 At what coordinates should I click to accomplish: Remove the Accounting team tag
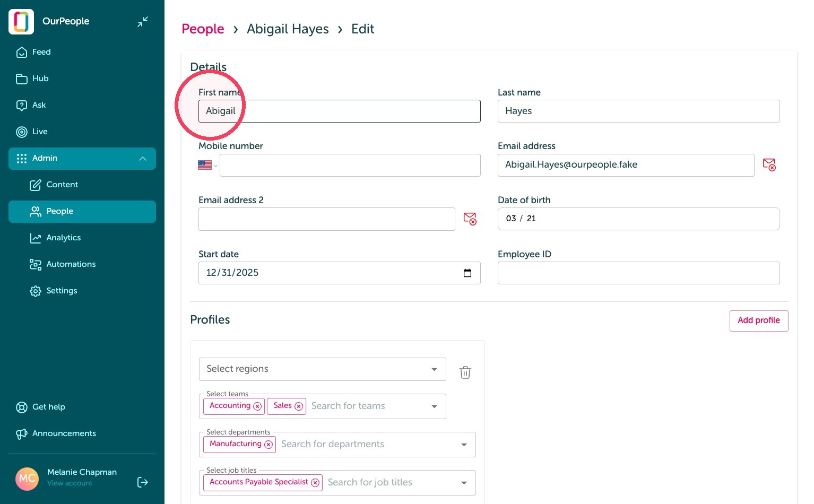coord(257,406)
